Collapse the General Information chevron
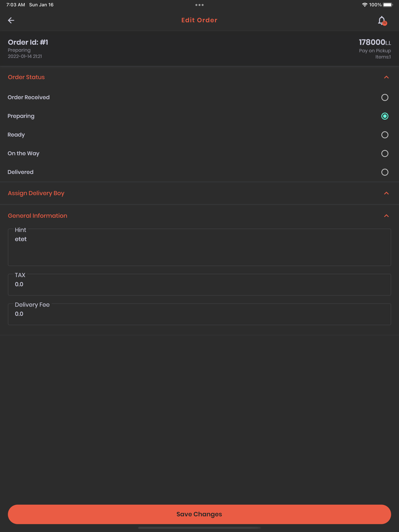 pos(386,216)
